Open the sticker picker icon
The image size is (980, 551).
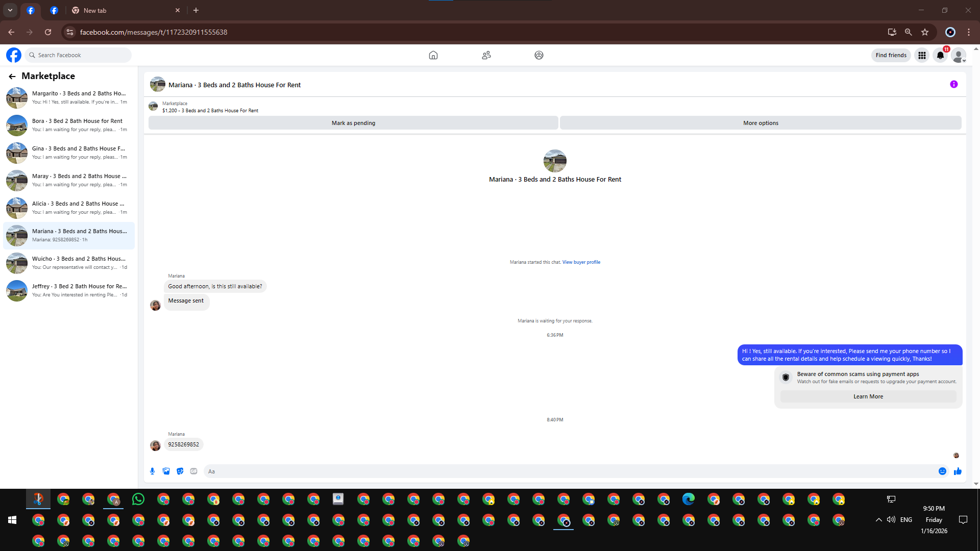[180, 471]
